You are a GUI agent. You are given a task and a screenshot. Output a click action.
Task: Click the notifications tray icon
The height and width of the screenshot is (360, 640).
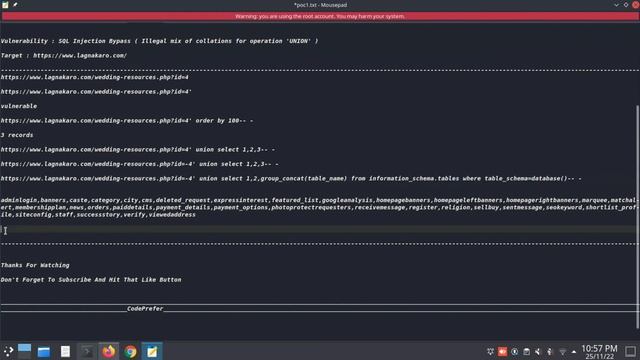[491, 351]
